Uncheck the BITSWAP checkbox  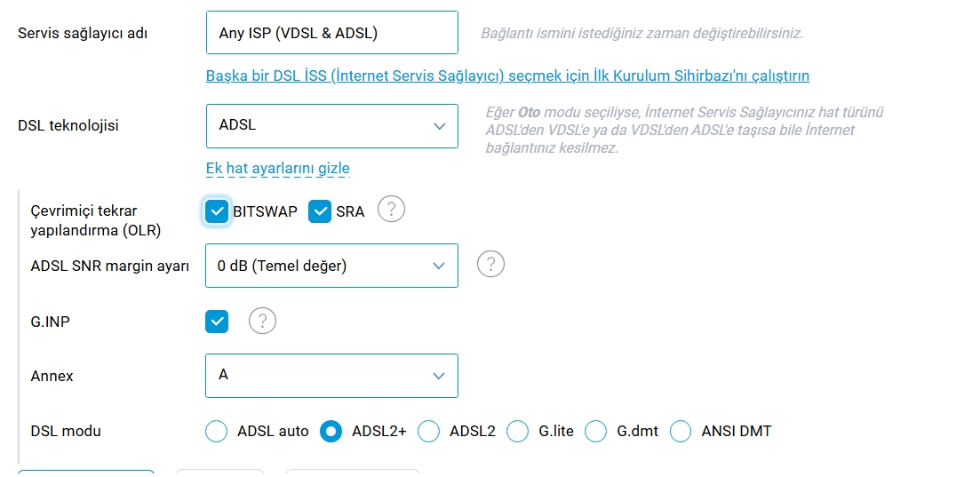click(x=216, y=211)
